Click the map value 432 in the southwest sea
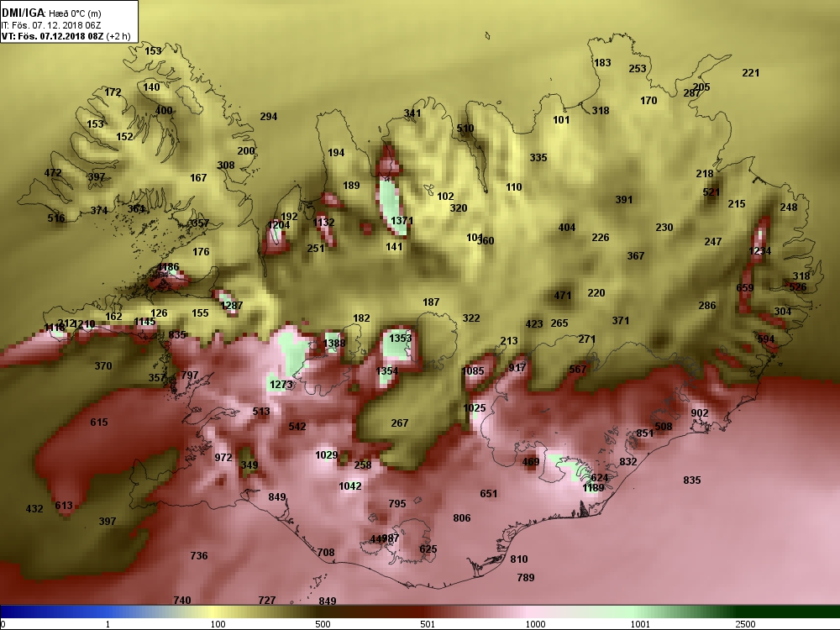 pos(34,508)
